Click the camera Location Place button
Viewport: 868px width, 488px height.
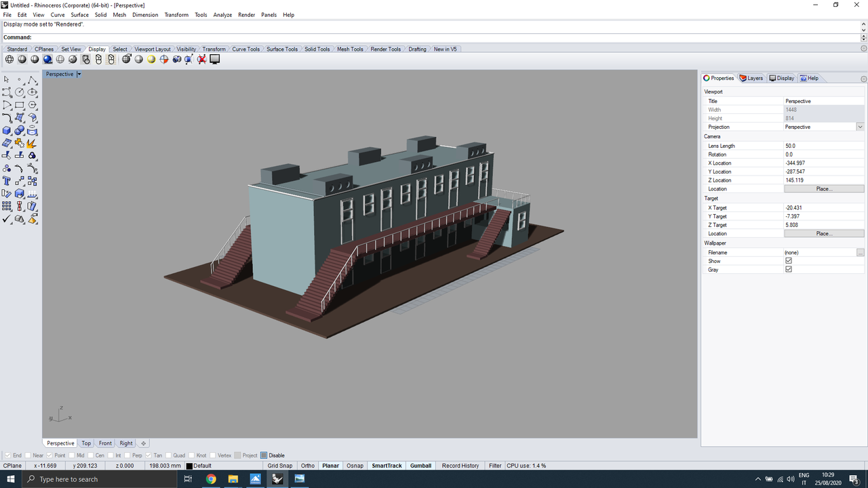point(824,188)
